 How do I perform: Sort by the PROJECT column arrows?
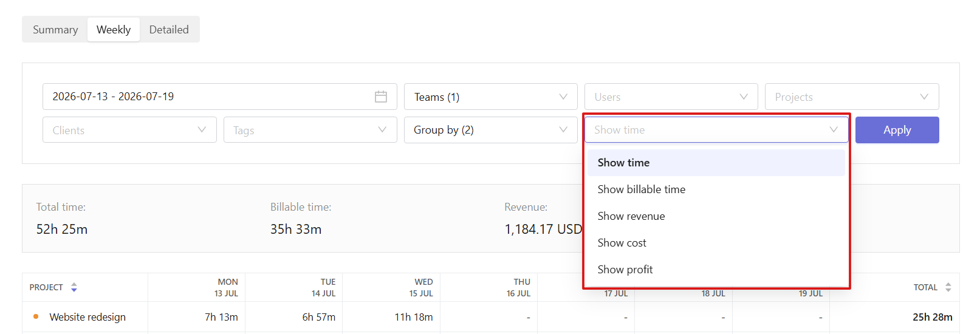click(74, 287)
